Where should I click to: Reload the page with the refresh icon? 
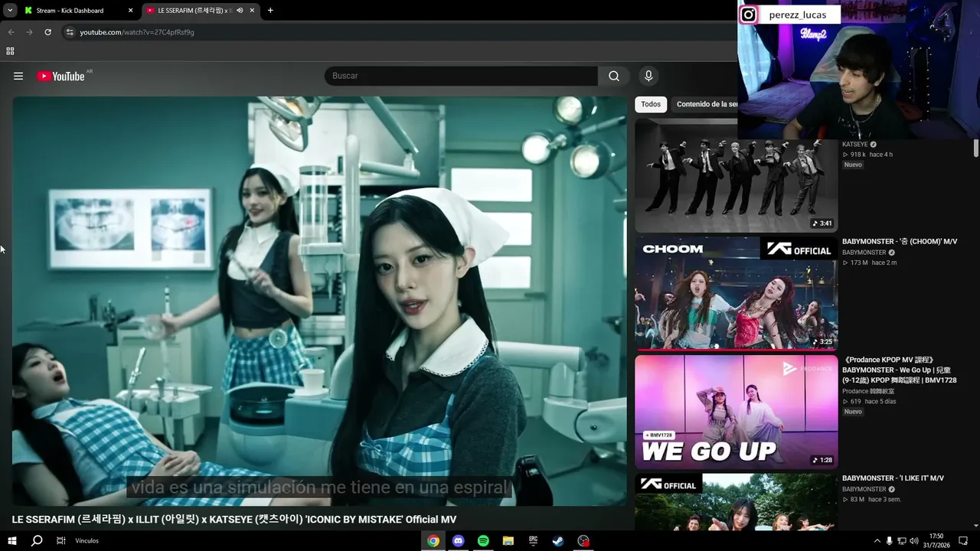[x=47, y=32]
